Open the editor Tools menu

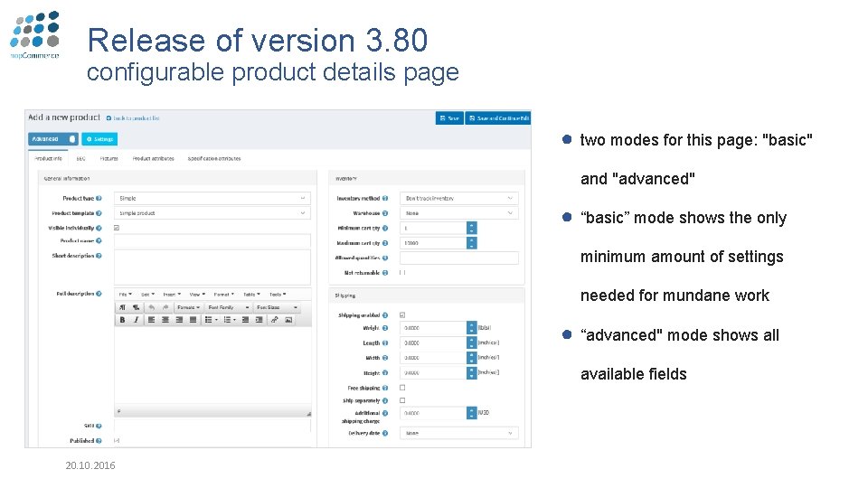tap(278, 295)
